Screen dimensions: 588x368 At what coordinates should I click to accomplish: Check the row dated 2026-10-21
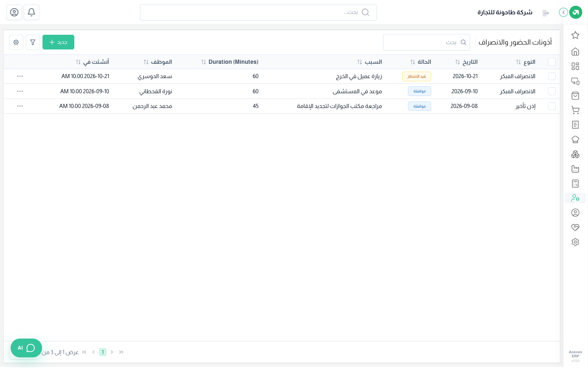click(x=552, y=76)
